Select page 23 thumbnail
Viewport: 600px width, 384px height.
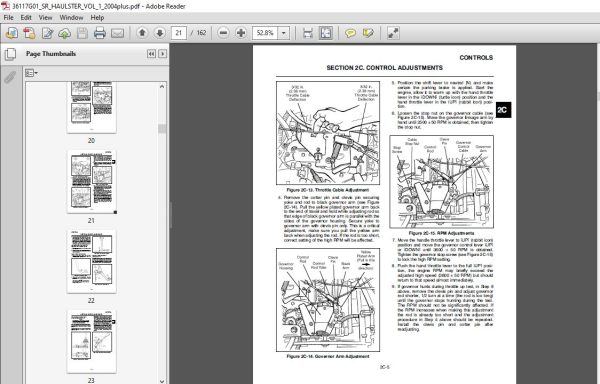(91, 342)
